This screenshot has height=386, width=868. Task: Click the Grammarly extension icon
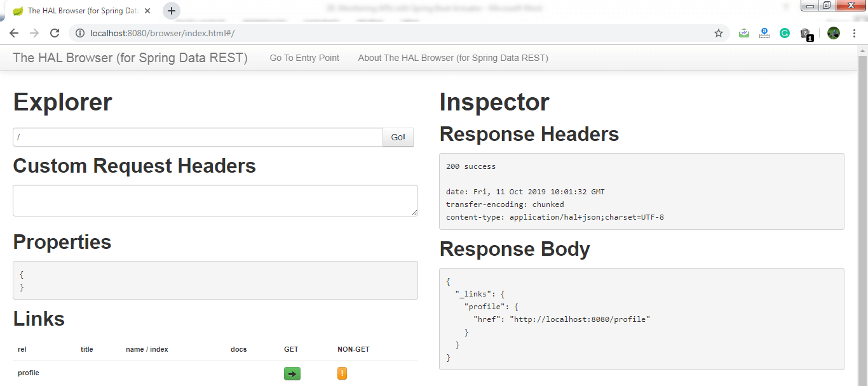[x=784, y=33]
